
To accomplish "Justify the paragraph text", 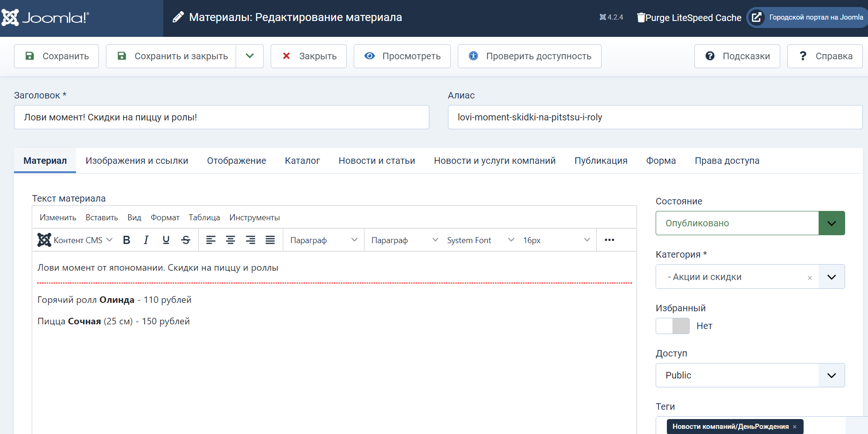I will 270,240.
